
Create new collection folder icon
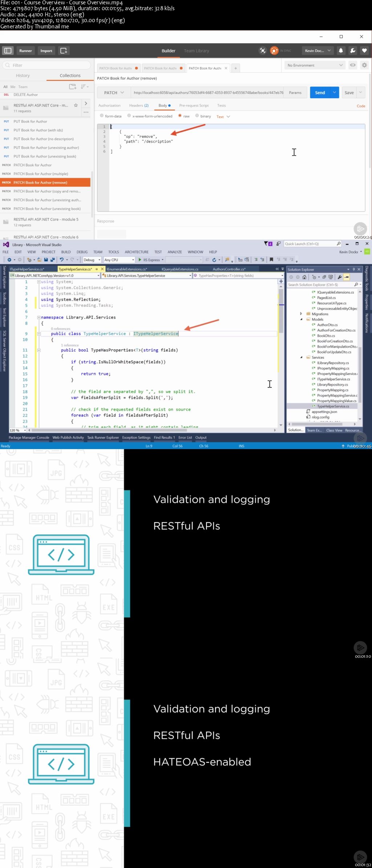pyautogui.click(x=73, y=87)
